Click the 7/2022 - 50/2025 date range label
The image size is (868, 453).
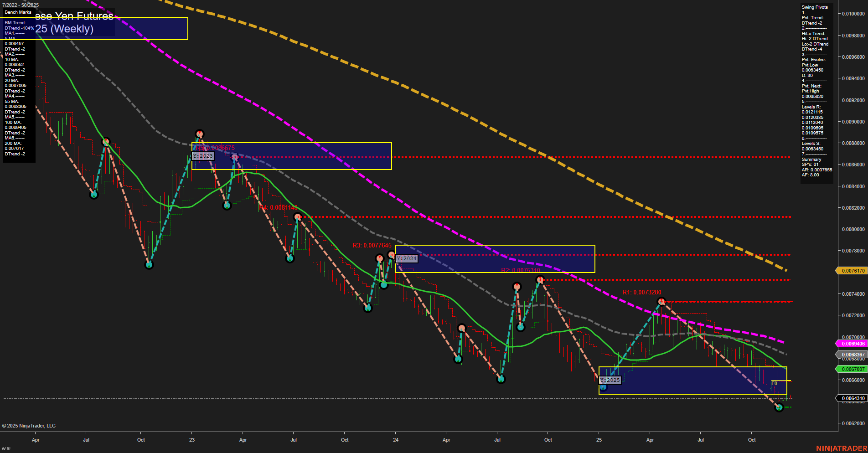tap(20, 4)
